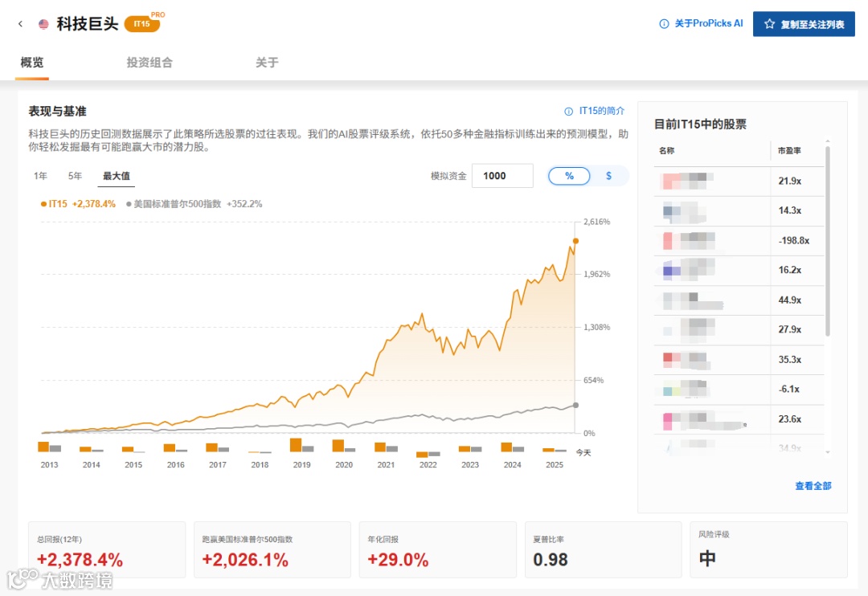Click the stock row with -6.1x P/E
This screenshot has height=596, width=868.
pos(739,390)
